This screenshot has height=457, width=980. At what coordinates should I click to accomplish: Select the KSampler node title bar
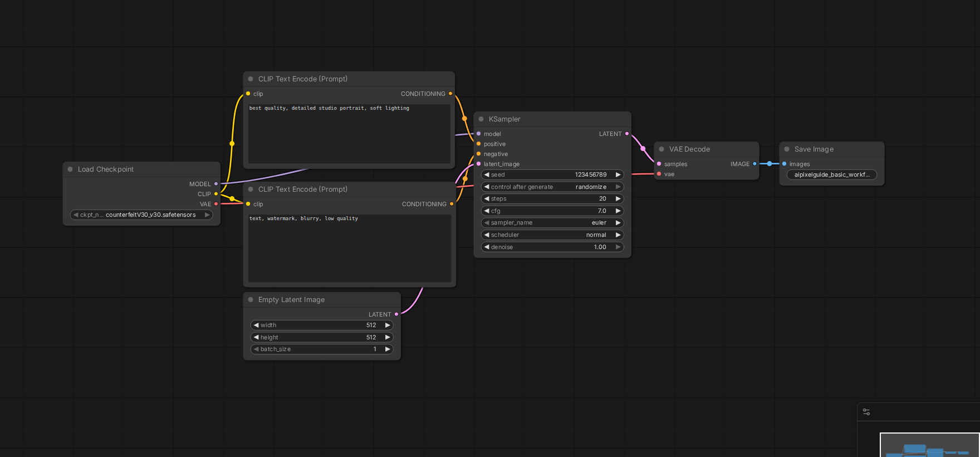552,119
